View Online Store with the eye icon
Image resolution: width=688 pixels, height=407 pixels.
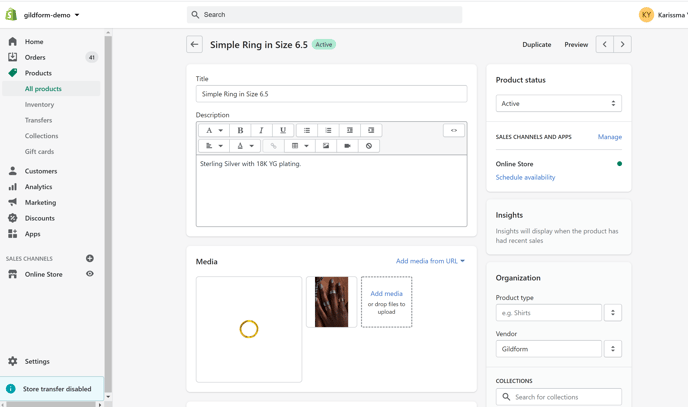click(x=90, y=274)
